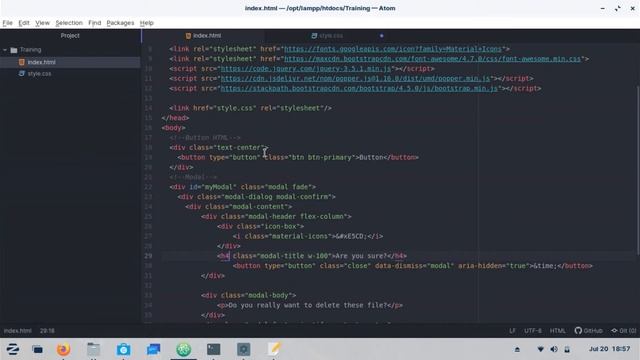Open the Terminal taskbar icon
The width and height of the screenshot is (640, 360).
point(213,349)
